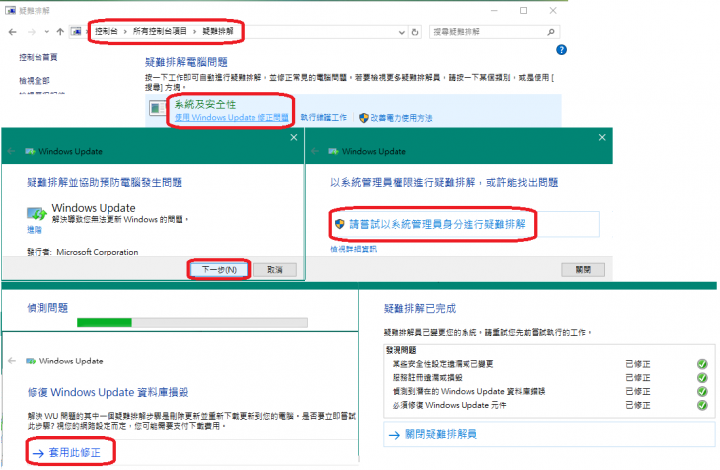Open the recent locations dropdown arrow
Viewport: 720px width, 470px height.
tap(46, 32)
